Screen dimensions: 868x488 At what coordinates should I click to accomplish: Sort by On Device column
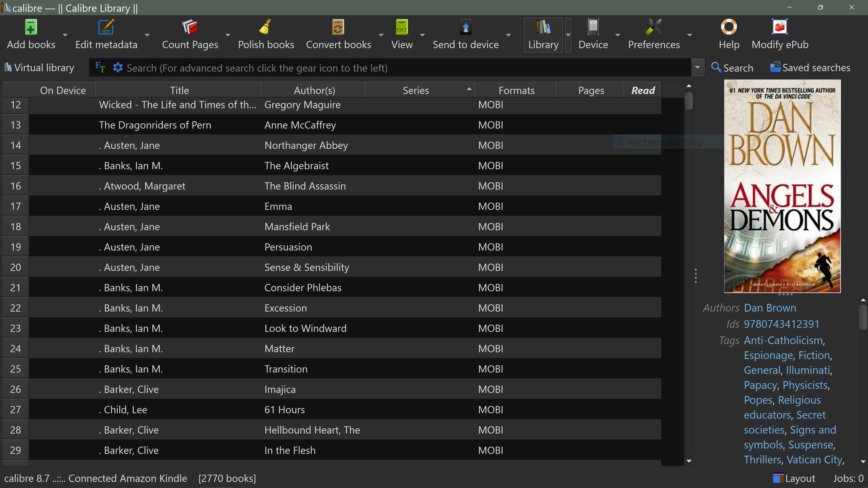pyautogui.click(x=63, y=90)
